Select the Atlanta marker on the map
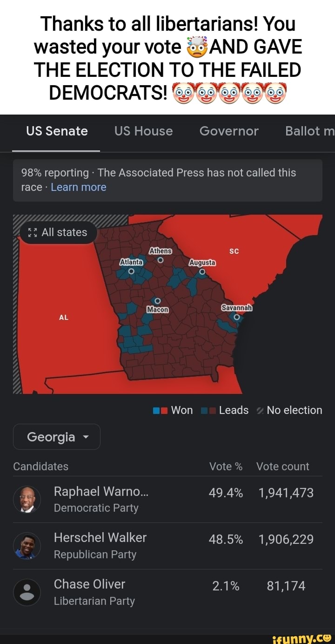This screenshot has height=644, width=335. click(x=130, y=271)
